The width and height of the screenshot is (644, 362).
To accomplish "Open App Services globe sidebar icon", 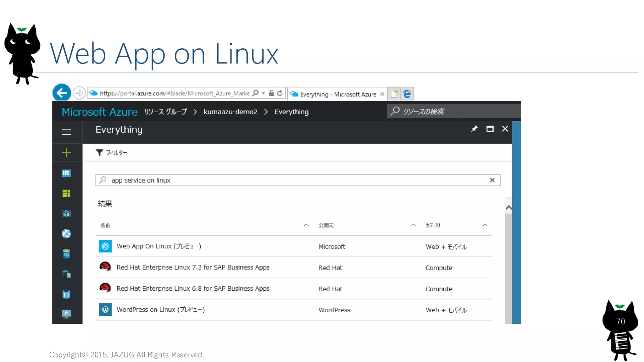I will (x=66, y=234).
